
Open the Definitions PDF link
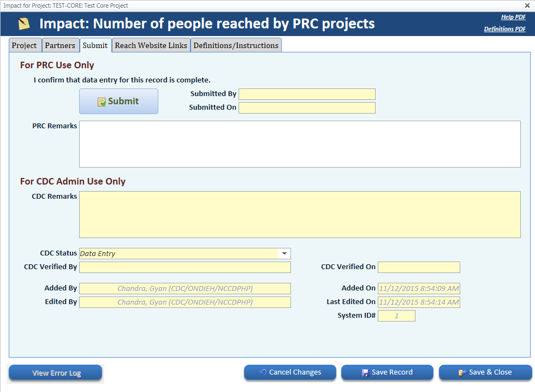pos(504,29)
